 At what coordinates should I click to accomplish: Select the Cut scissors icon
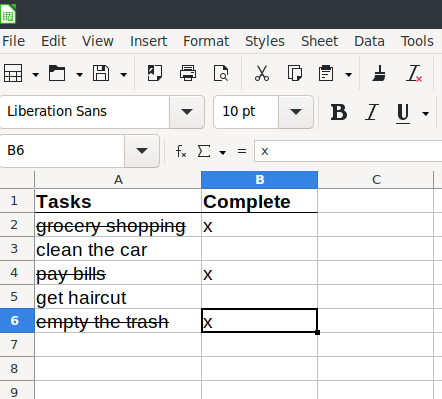pyautogui.click(x=262, y=73)
